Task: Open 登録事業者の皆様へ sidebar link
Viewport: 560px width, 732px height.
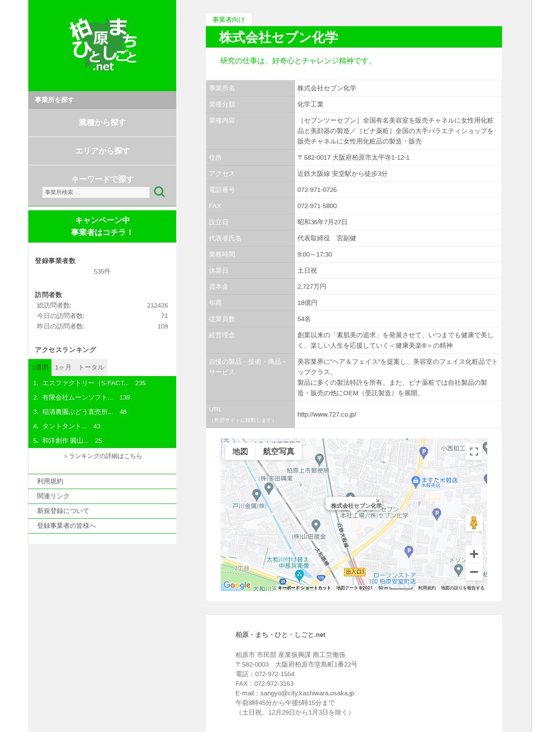Action: coord(102,526)
